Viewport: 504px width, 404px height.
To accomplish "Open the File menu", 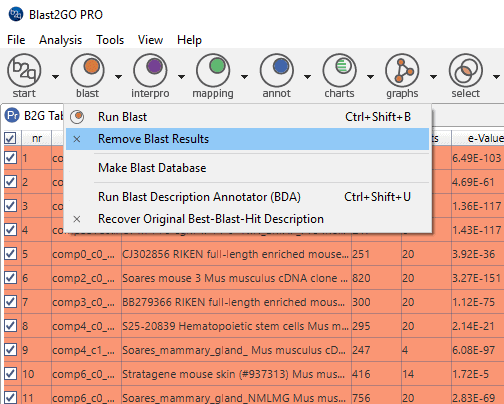I will [x=16, y=40].
